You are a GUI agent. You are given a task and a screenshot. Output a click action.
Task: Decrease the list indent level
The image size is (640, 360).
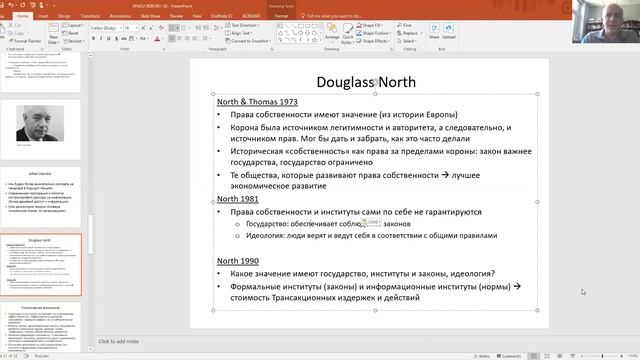pos(198,28)
